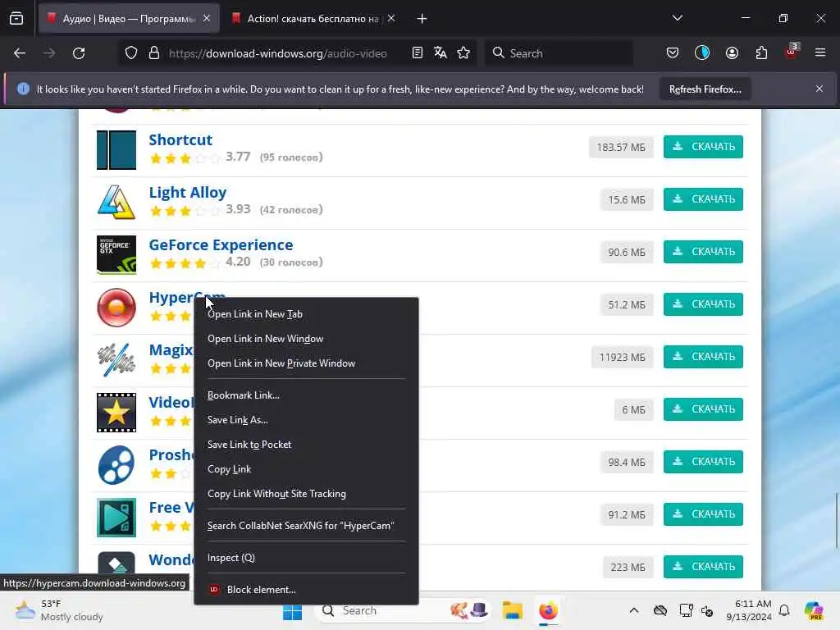This screenshot has height=630, width=840.
Task: Click the star filmstrip Video app logo
Action: tap(116, 413)
